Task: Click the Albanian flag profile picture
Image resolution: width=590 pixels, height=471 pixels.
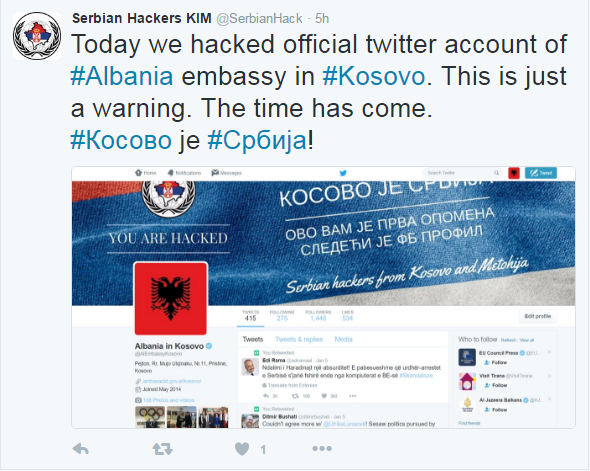Action: click(170, 298)
